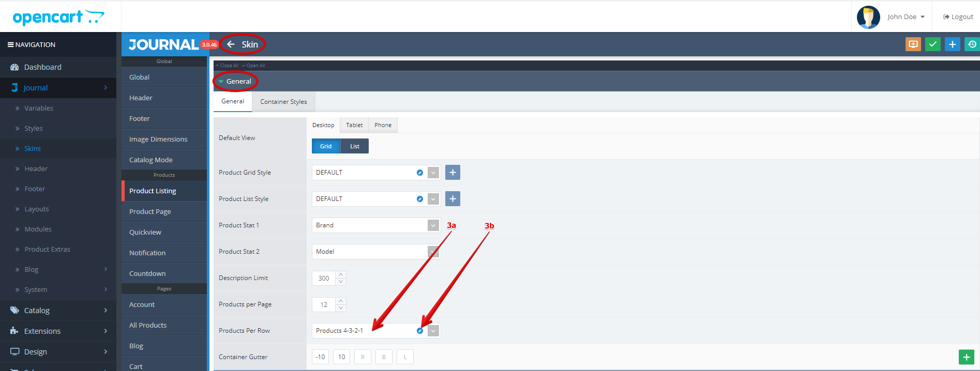Select the Product Listing section
Image resolution: width=980 pixels, height=371 pixels.
[164, 191]
